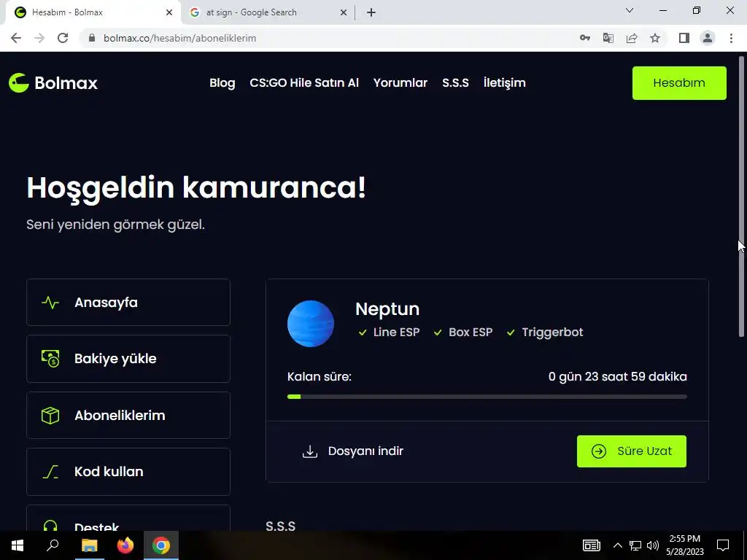Close the at sign Google Search tab
This screenshot has width=747, height=560.
[344, 12]
